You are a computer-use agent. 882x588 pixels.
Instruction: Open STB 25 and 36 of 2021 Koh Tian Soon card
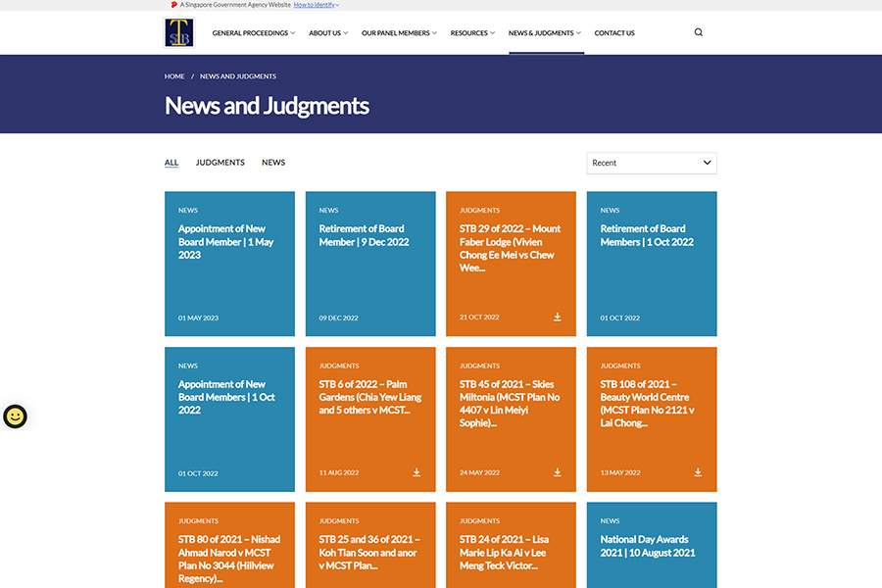370,545
